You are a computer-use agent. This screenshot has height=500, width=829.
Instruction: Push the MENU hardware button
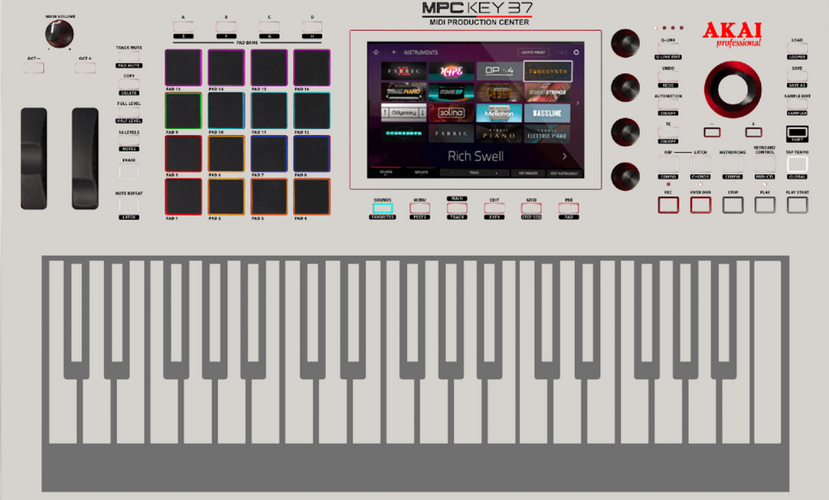[x=420, y=208]
